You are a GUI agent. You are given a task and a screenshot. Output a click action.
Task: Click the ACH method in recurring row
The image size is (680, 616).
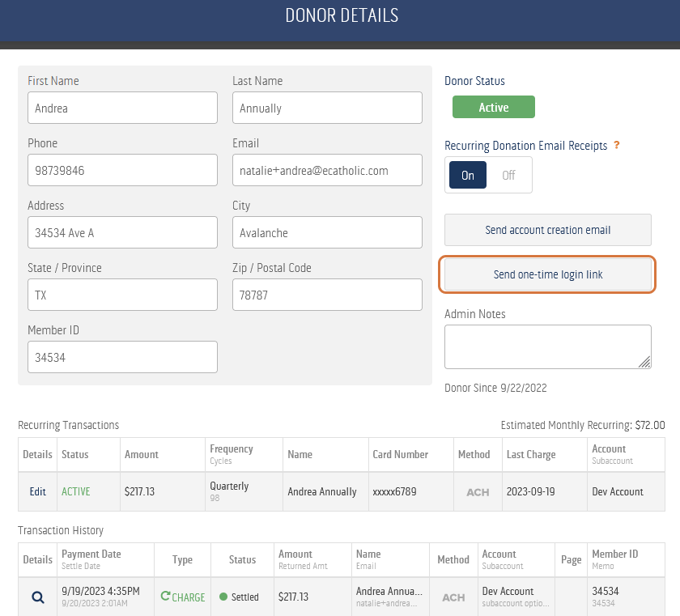(x=478, y=492)
